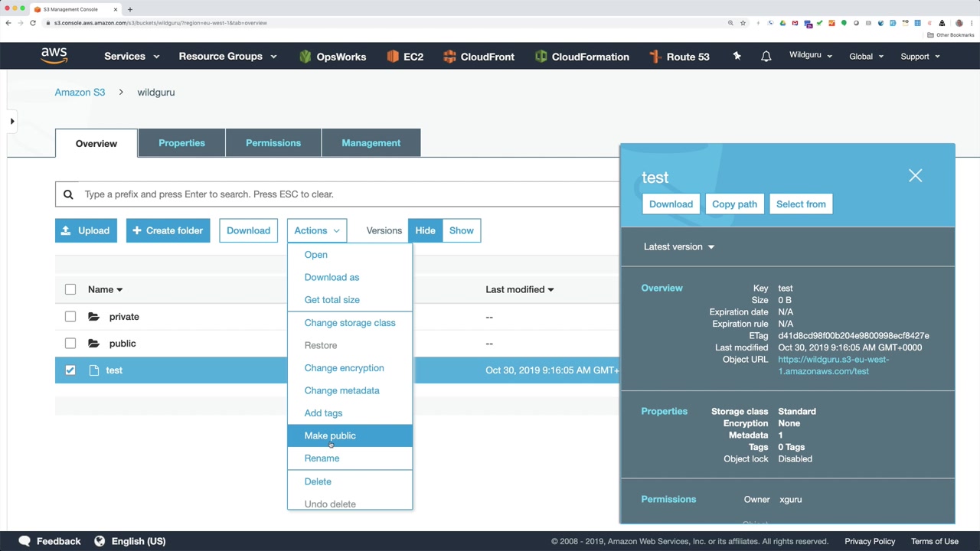Collapse the Actions dropdown button

tap(317, 230)
